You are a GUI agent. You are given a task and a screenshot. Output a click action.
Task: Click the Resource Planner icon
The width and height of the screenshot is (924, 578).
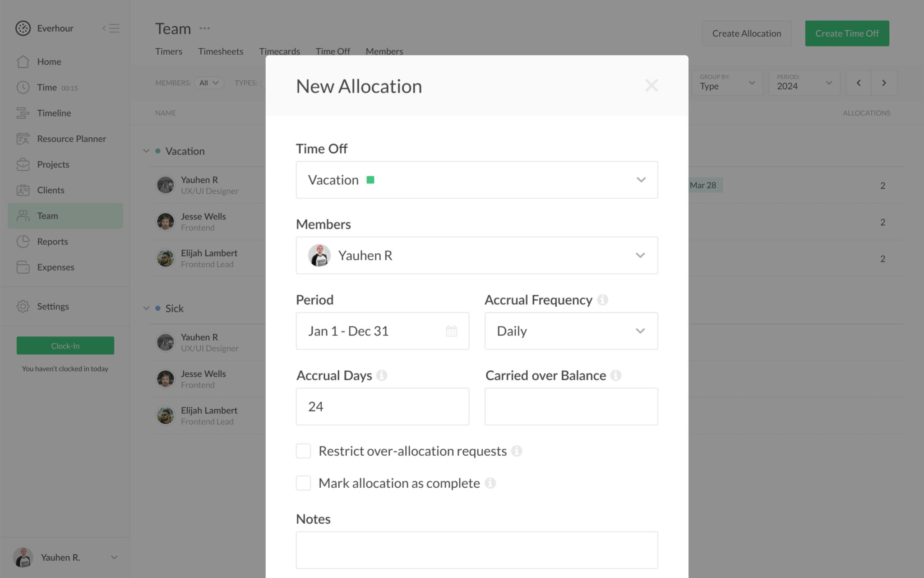[23, 139]
